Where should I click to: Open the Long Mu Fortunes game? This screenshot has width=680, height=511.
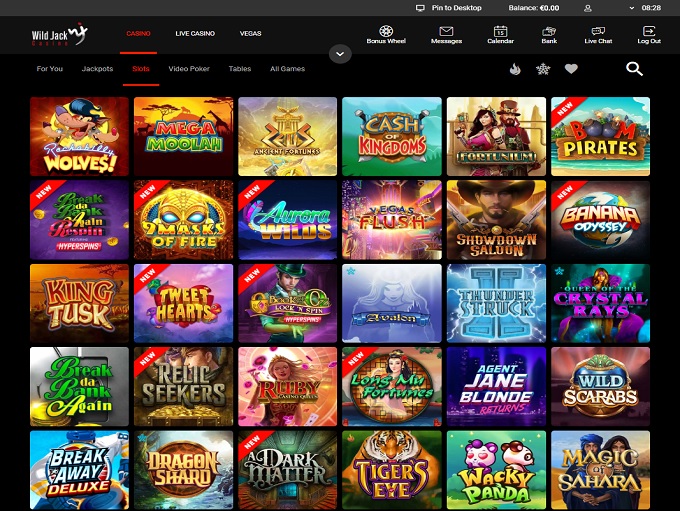pos(392,387)
